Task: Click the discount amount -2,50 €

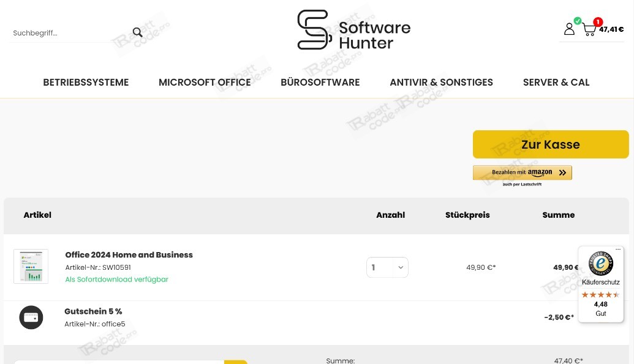Action: click(x=559, y=318)
